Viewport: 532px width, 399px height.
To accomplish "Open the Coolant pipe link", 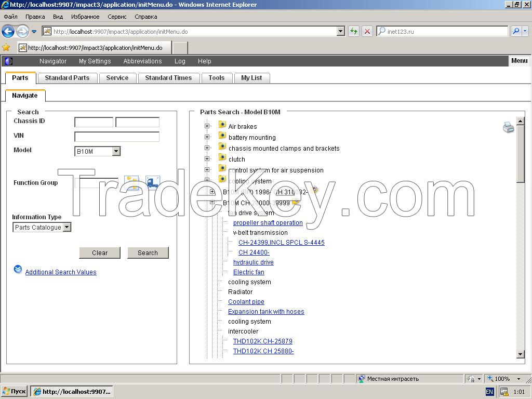I will (246, 301).
